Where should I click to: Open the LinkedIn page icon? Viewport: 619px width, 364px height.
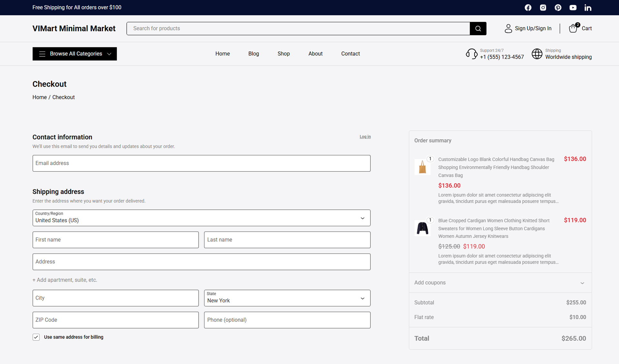588,7
